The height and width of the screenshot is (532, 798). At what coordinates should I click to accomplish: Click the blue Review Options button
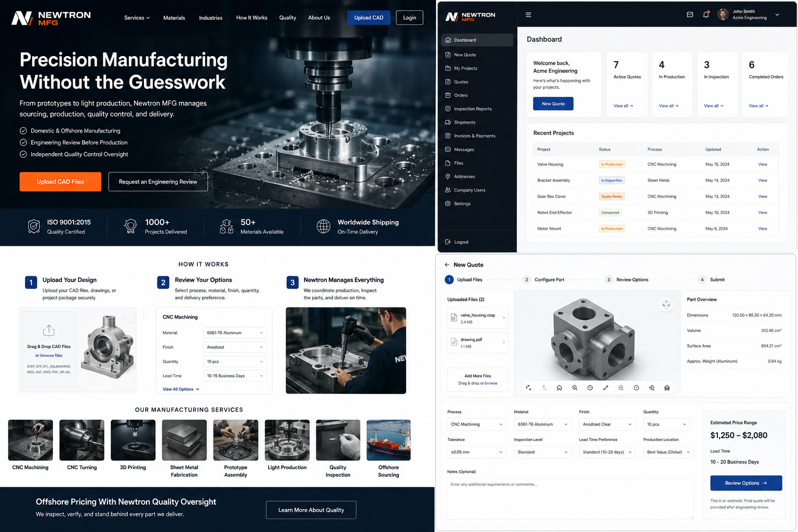746,483
